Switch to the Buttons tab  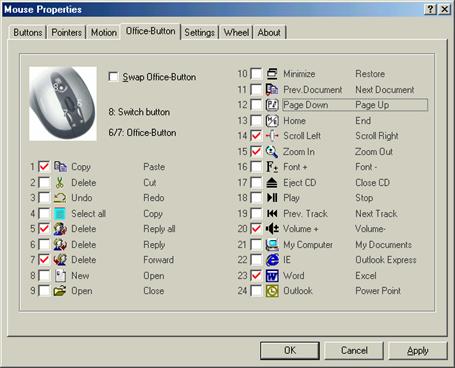[28, 33]
